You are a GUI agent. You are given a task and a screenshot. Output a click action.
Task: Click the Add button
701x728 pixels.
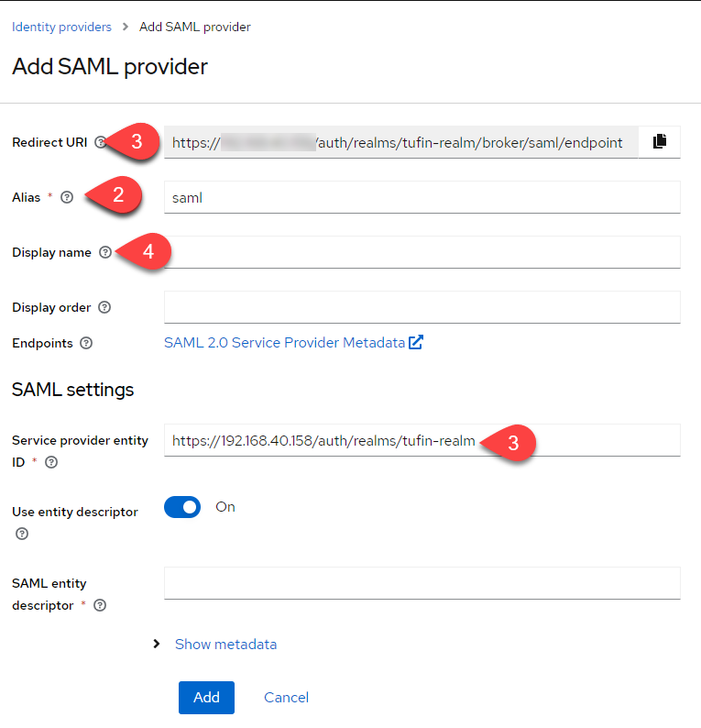[x=206, y=697]
